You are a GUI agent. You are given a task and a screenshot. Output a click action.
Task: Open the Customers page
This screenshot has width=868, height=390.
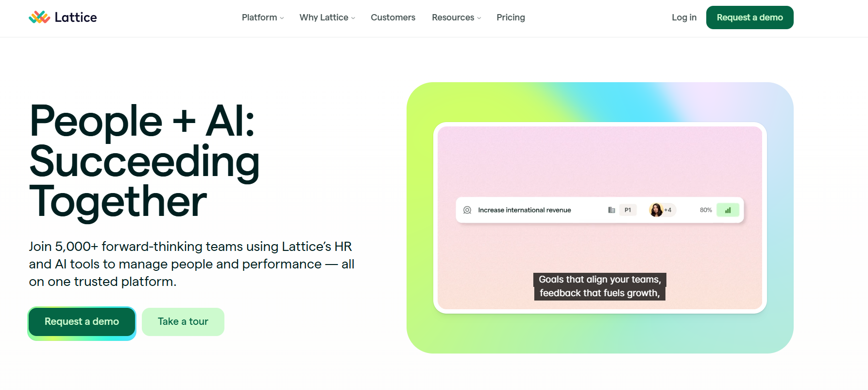[x=393, y=18]
